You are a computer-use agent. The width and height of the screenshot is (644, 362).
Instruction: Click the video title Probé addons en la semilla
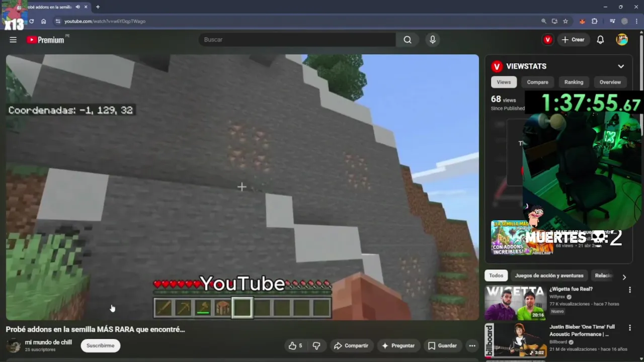tap(95, 329)
